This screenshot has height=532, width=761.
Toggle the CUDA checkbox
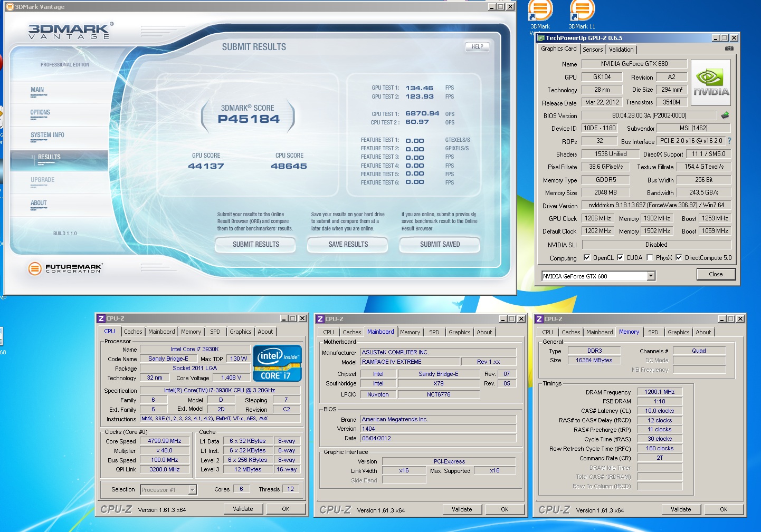point(620,258)
